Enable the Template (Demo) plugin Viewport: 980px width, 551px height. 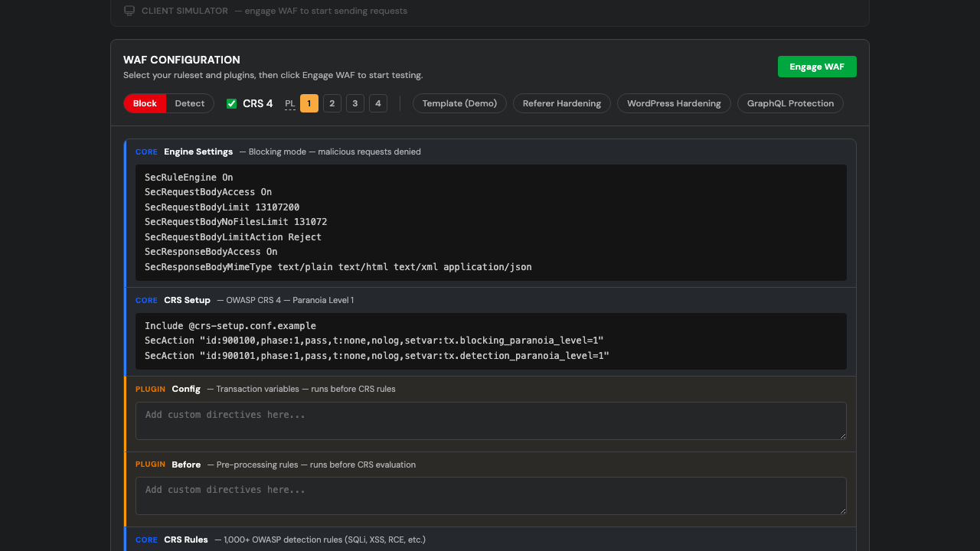tap(459, 103)
